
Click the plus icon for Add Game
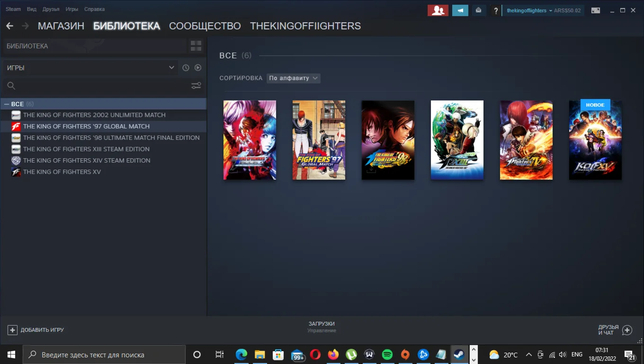click(x=12, y=330)
